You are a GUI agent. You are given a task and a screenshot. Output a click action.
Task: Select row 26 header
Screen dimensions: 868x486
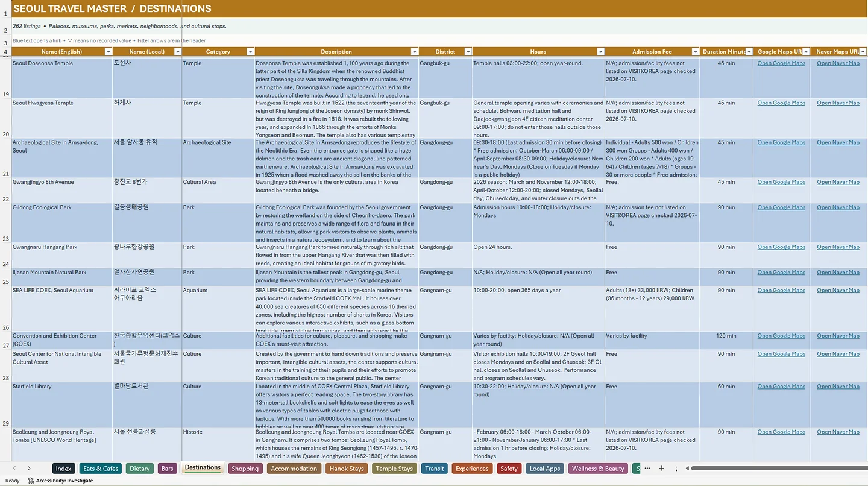pyautogui.click(x=5, y=309)
